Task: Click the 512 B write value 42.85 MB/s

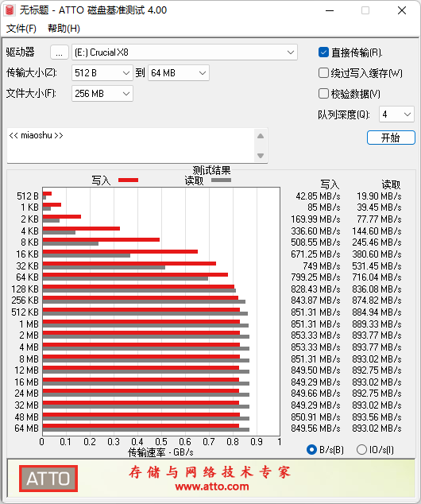Action: click(x=318, y=196)
